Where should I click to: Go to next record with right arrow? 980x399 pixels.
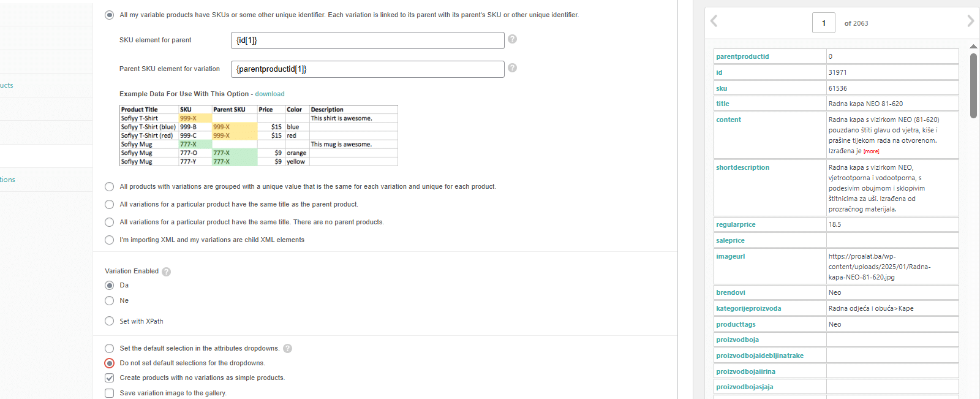pyautogui.click(x=970, y=21)
